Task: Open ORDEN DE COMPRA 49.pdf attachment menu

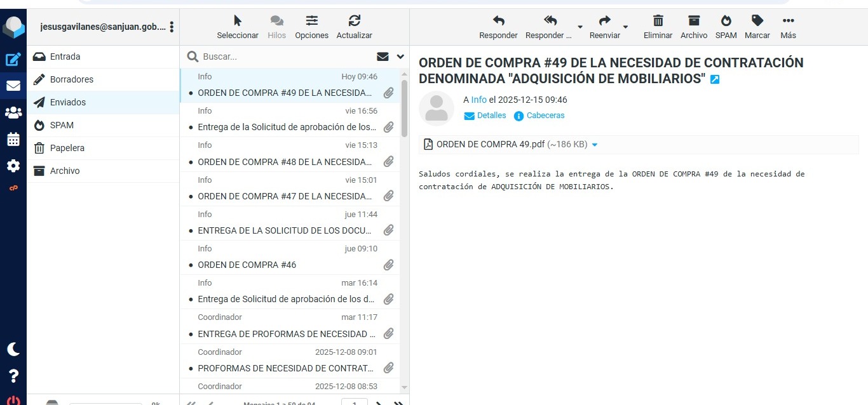Action: tap(595, 145)
